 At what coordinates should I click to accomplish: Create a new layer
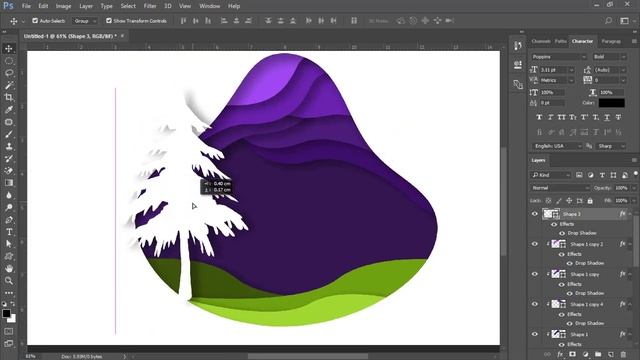pyautogui.click(x=611, y=354)
